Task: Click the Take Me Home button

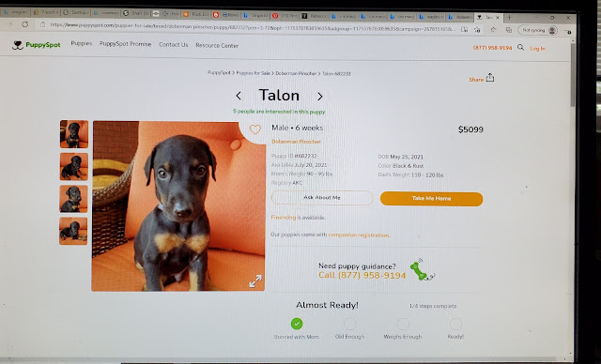Action: point(431,199)
